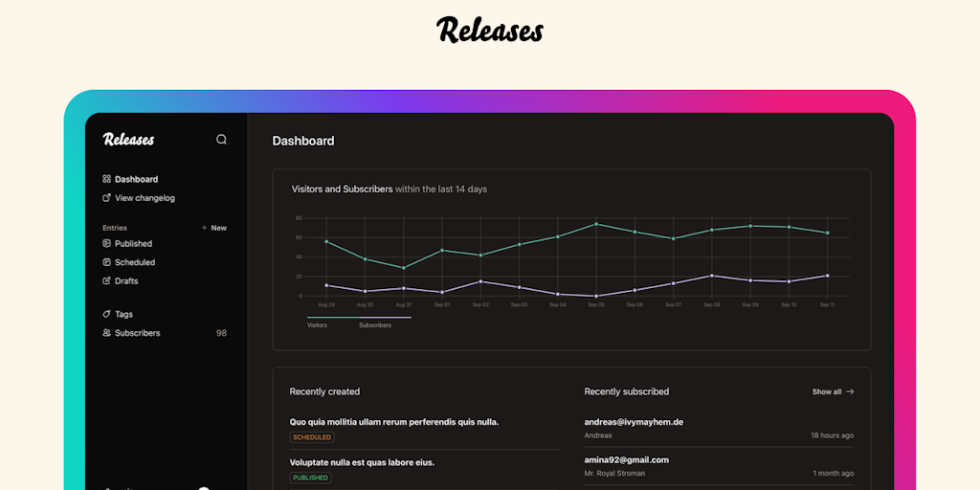
Task: Click the Published entries icon
Action: [x=106, y=243]
